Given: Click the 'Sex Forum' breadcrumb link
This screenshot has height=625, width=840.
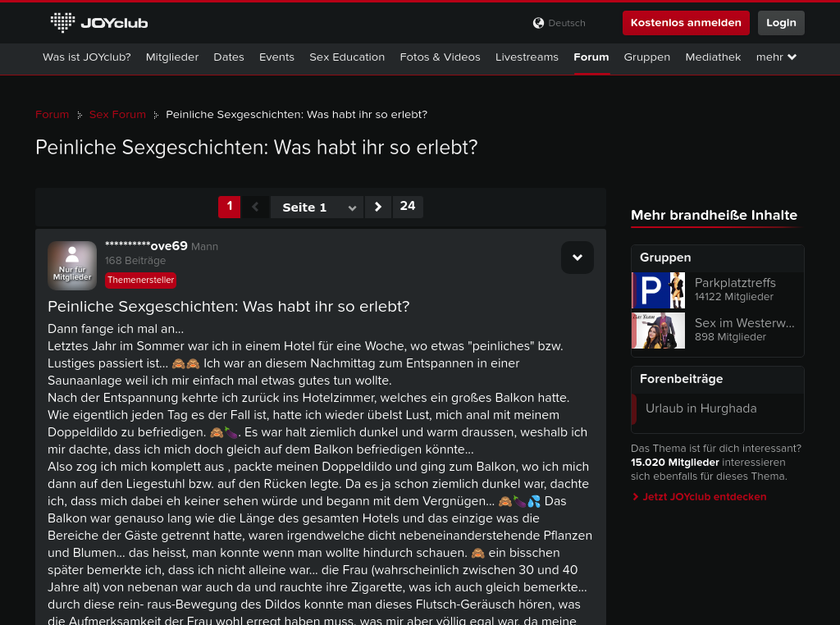Looking at the screenshot, I should 117,115.
